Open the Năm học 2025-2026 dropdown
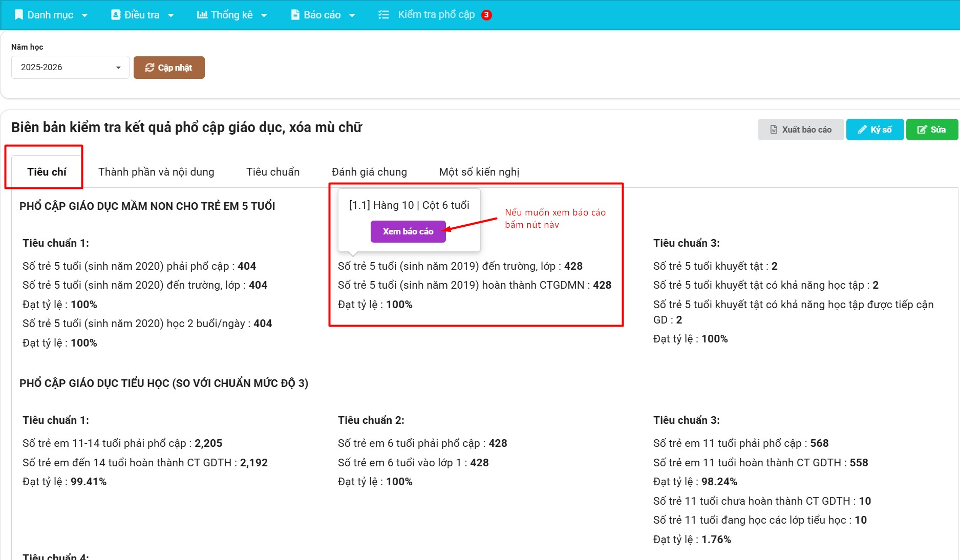 [x=70, y=68]
